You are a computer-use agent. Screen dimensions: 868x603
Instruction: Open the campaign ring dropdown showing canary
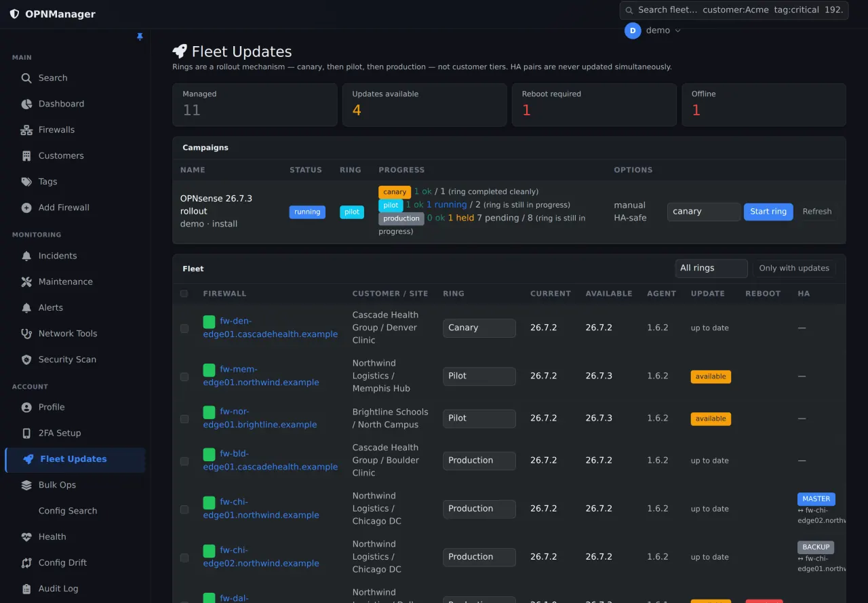coord(704,212)
